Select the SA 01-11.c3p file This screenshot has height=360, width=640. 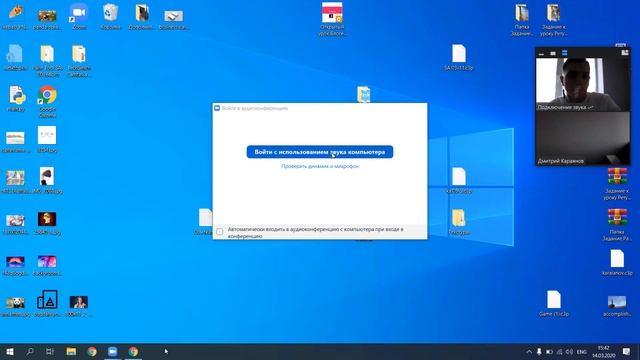coord(459,57)
